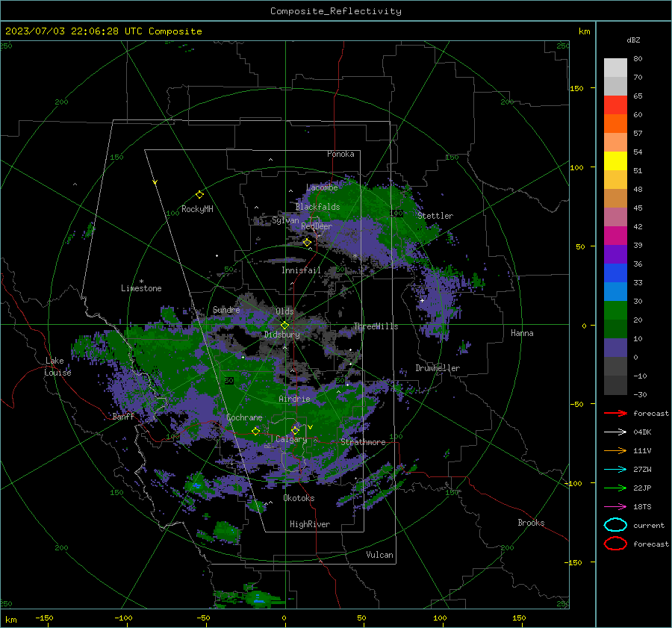Click the 04DK legend label
This screenshot has width=672, height=628.
642,432
